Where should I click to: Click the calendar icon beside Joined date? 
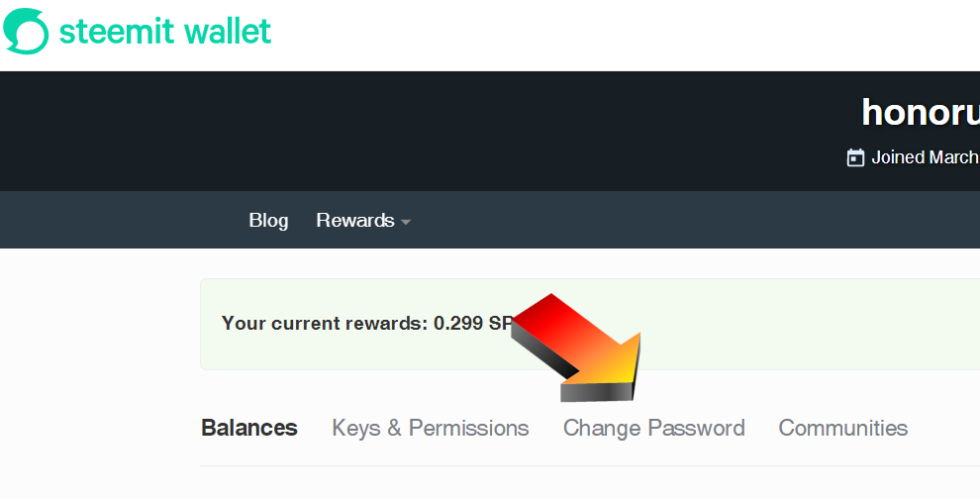(x=855, y=157)
